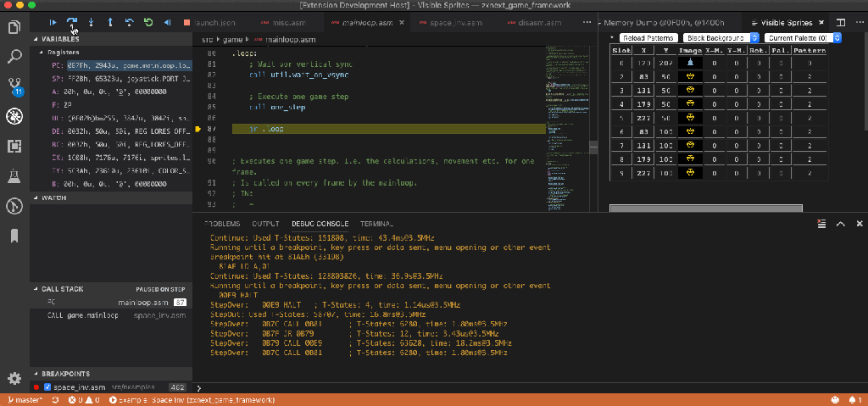868x406 pixels.
Task: Switch to the Terminal panel tab
Action: coord(376,223)
